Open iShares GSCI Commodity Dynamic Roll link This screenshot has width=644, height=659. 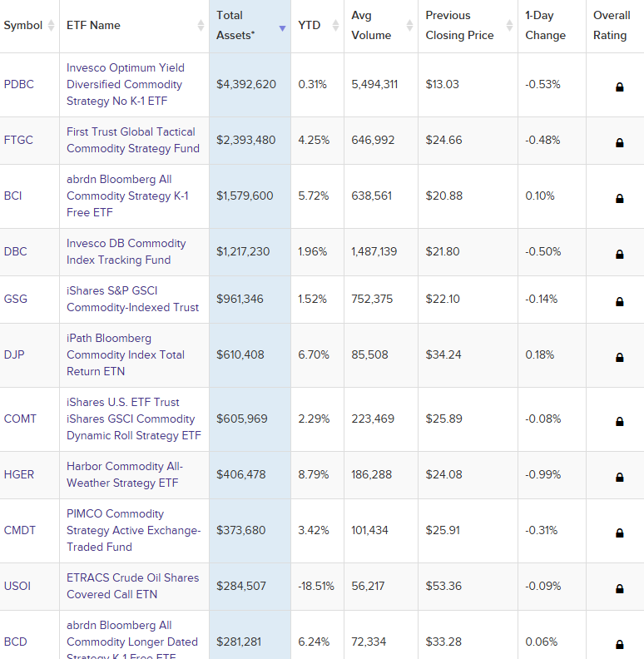click(x=134, y=419)
